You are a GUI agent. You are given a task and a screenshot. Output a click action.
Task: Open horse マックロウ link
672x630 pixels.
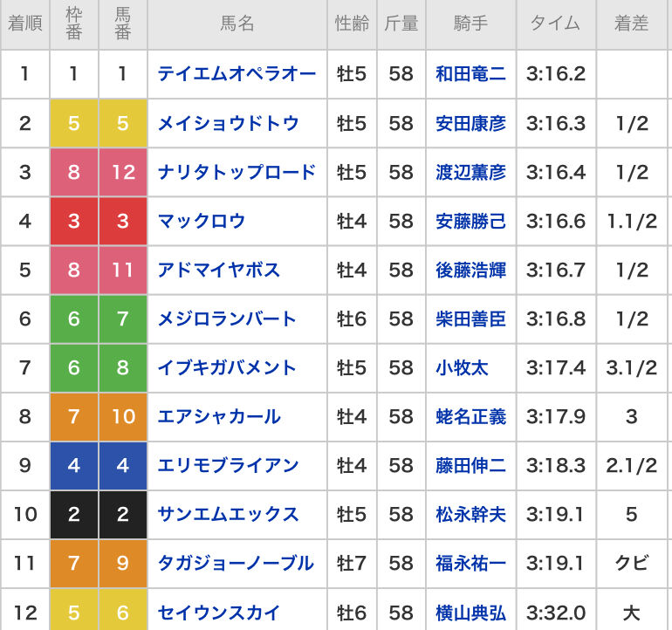(x=202, y=221)
